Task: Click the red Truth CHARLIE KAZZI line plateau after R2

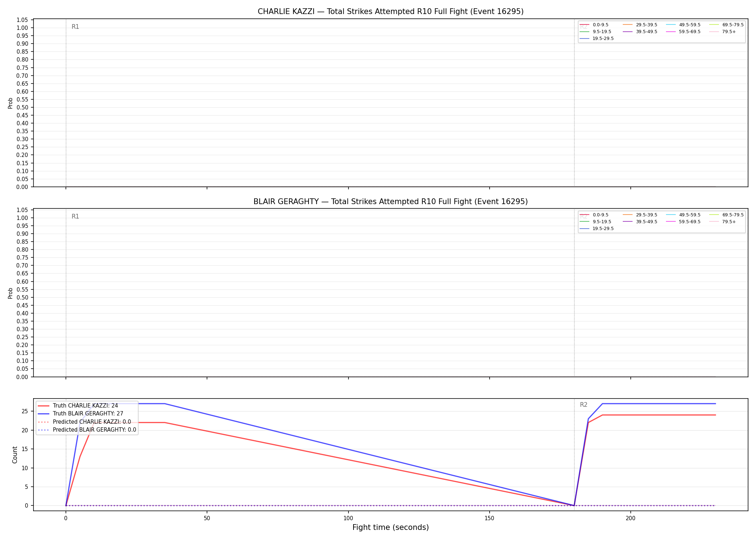Action: coord(659,415)
